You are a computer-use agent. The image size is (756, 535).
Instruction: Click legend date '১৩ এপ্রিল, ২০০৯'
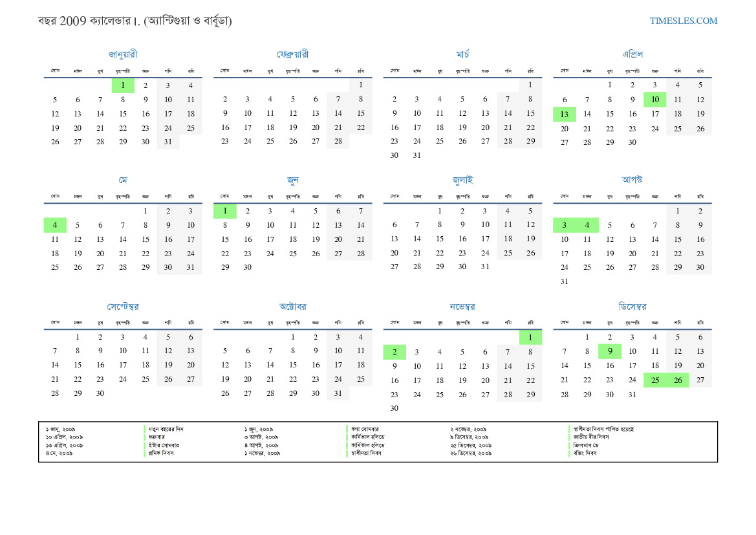[64, 445]
